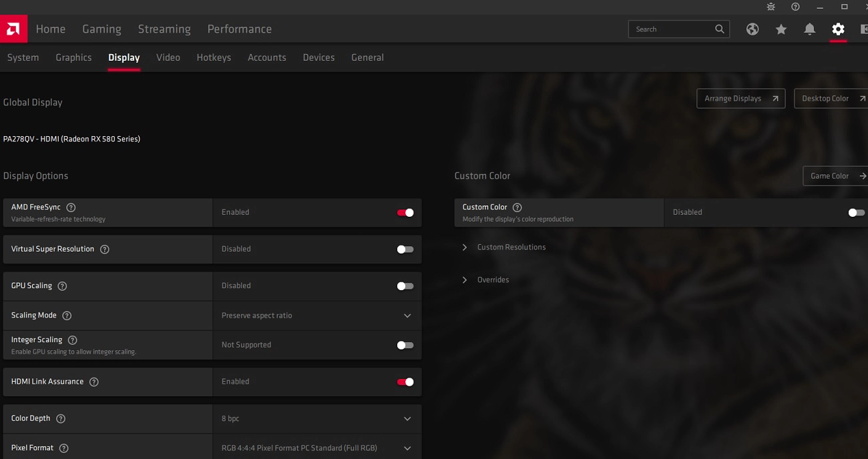The width and height of the screenshot is (868, 459).
Task: Open the General settings tab
Action: point(367,57)
